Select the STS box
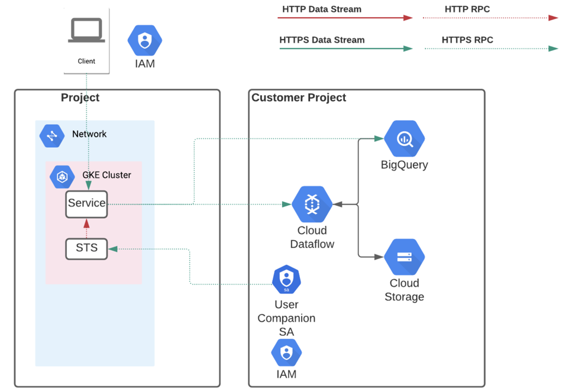Image resolution: width=562 pixels, height=392 pixels. click(86, 248)
